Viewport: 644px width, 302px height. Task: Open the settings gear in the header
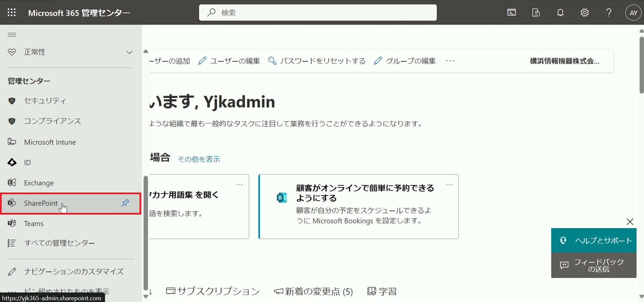(585, 13)
